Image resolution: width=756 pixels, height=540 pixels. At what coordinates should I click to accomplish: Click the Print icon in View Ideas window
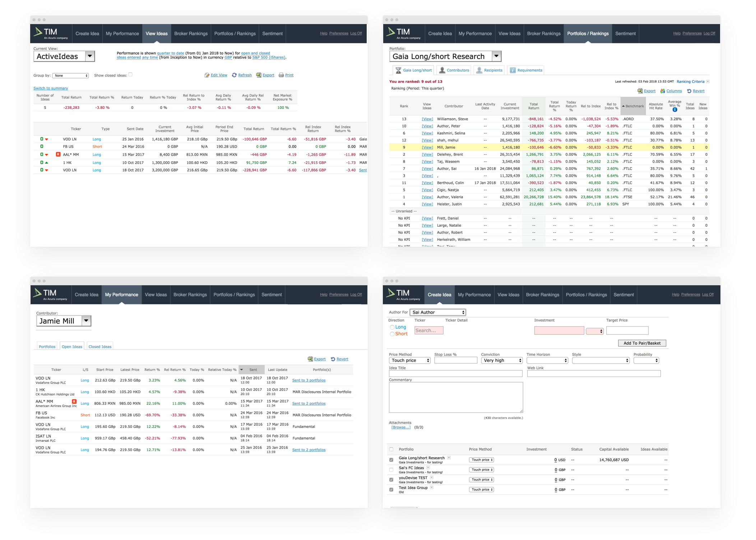point(281,75)
